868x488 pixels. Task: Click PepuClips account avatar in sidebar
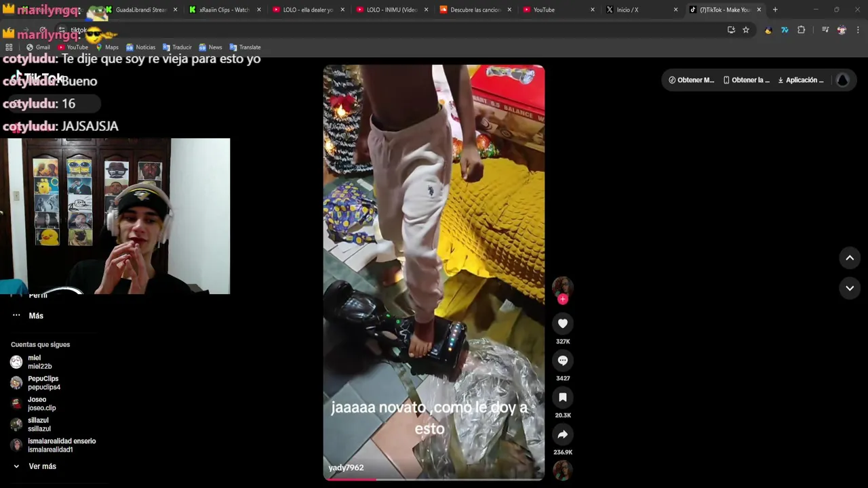(x=16, y=383)
